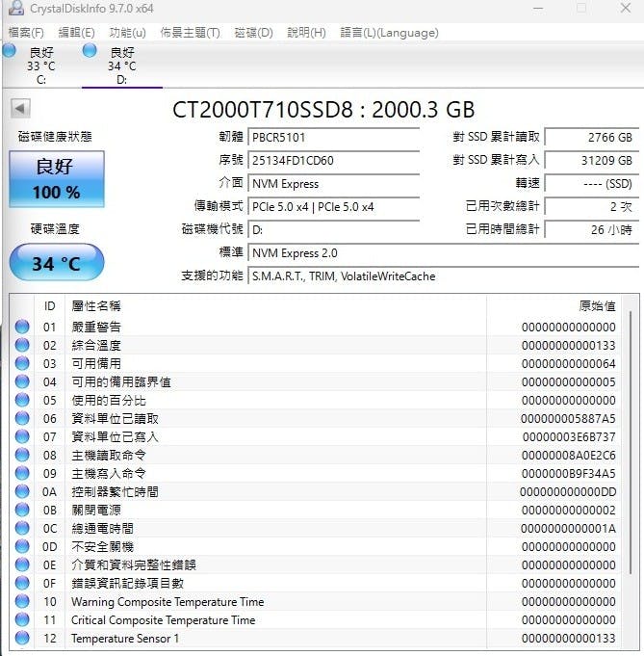Click the status orb for attribute 0D 不安全關機
The height and width of the screenshot is (656, 644).
click(22, 546)
